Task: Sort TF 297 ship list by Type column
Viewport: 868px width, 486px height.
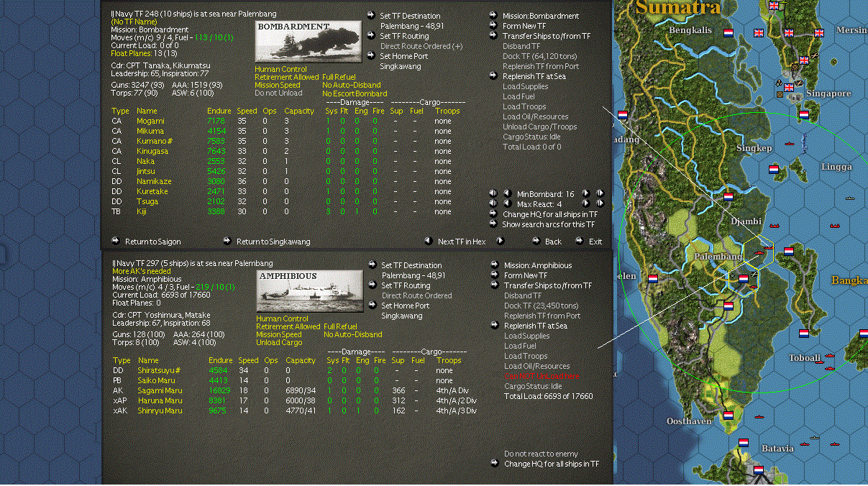Action: pyautogui.click(x=122, y=360)
